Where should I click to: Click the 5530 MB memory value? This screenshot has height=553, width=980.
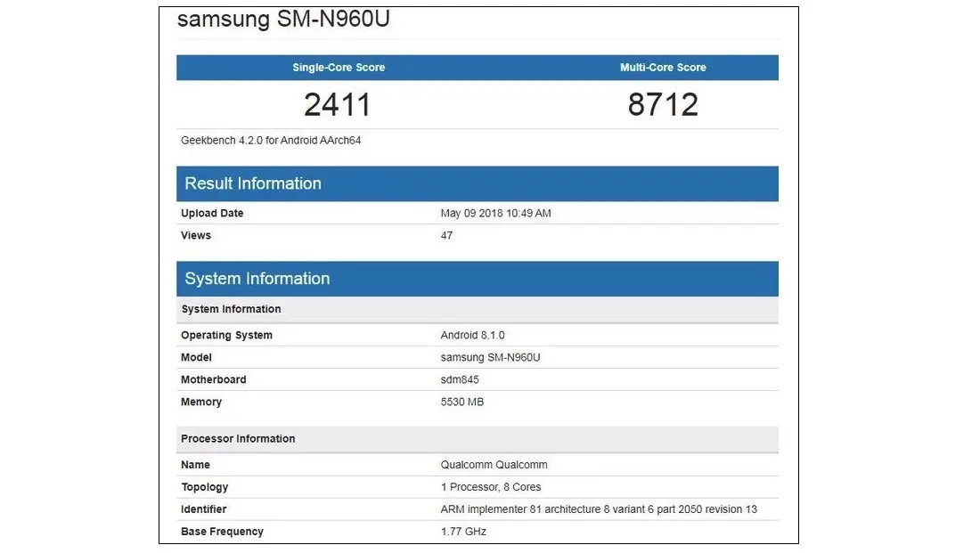point(461,402)
